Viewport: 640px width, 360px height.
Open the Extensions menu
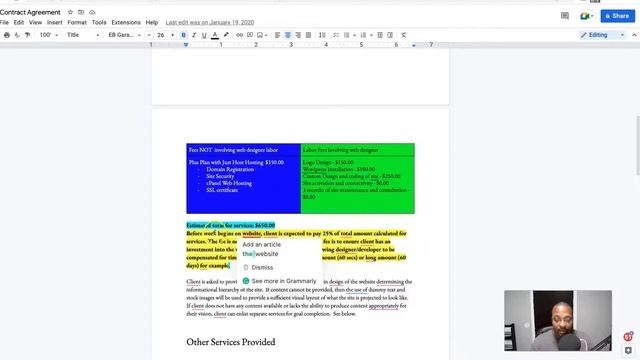pos(126,22)
